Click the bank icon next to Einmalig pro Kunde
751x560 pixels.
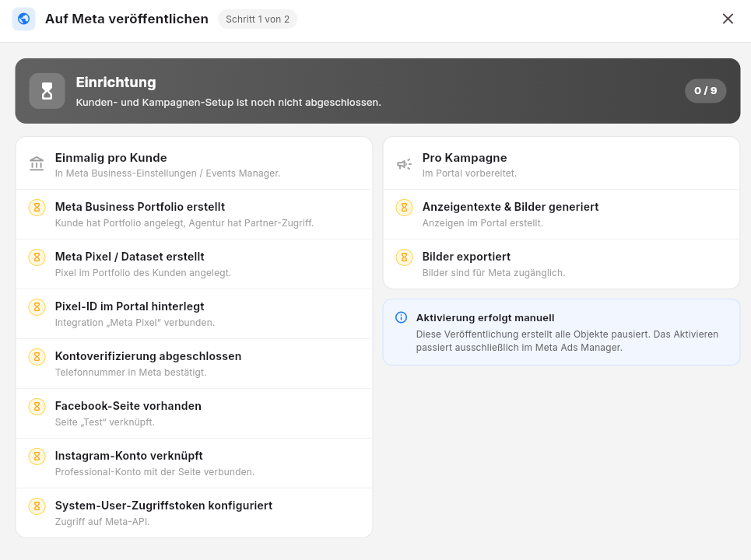(37, 163)
